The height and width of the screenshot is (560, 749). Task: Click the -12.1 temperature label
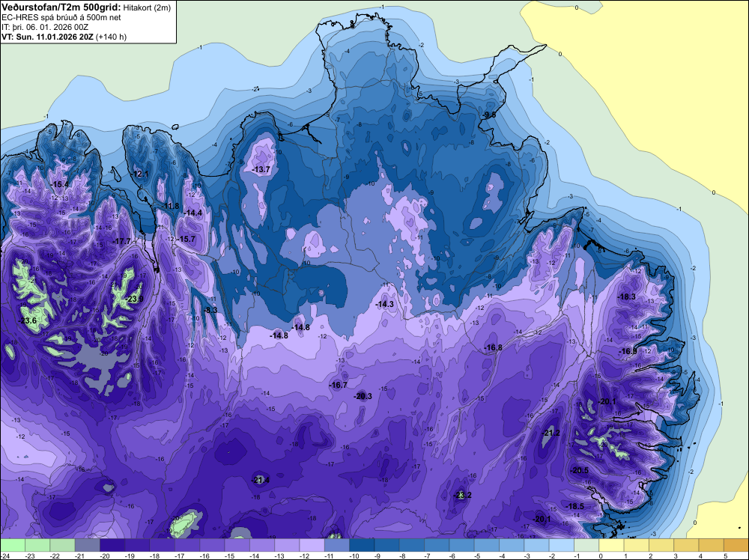click(x=140, y=174)
